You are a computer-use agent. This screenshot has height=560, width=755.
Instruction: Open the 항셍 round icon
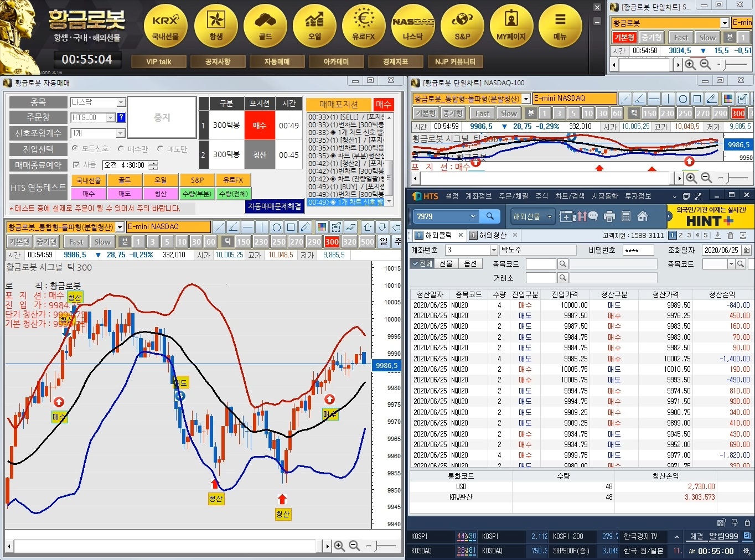pyautogui.click(x=215, y=26)
